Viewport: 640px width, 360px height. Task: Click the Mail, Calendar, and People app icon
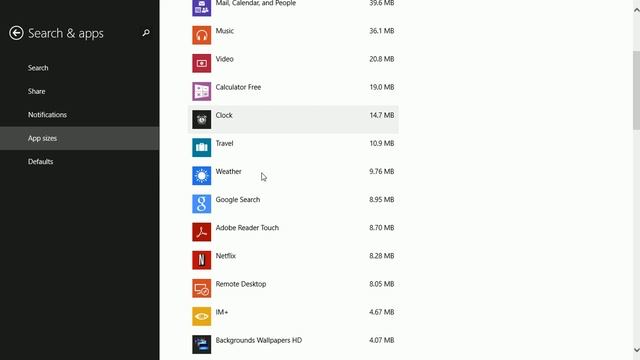click(x=202, y=7)
